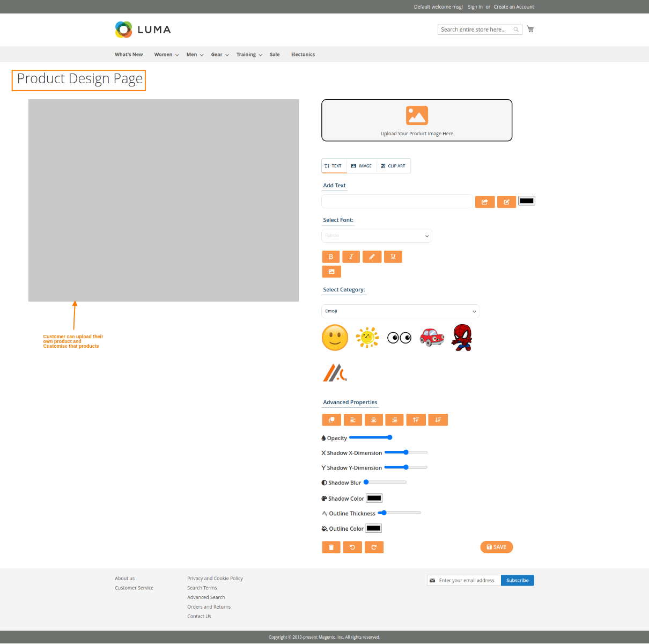649x644 pixels.
Task: Open the Shadow Color swatch
Action: pyautogui.click(x=374, y=498)
